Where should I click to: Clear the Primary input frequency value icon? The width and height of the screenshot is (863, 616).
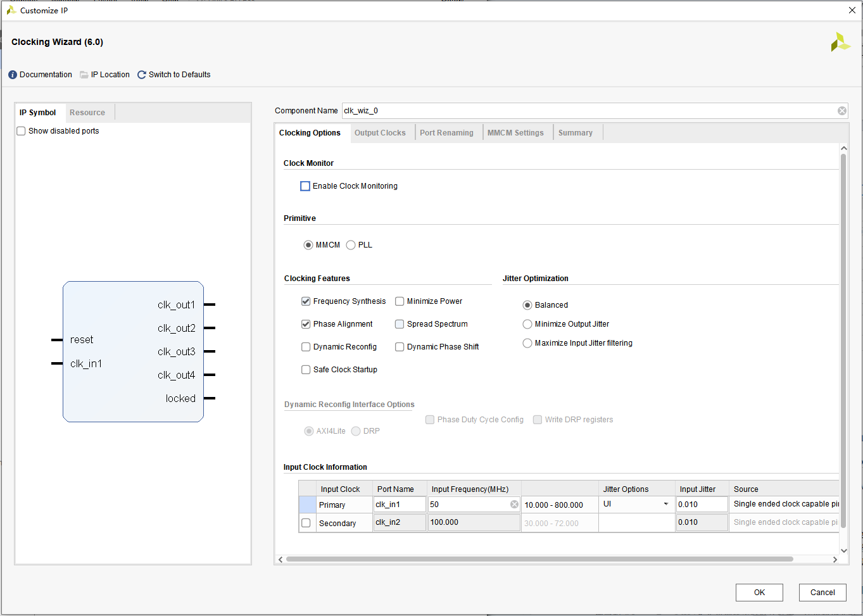pyautogui.click(x=514, y=505)
